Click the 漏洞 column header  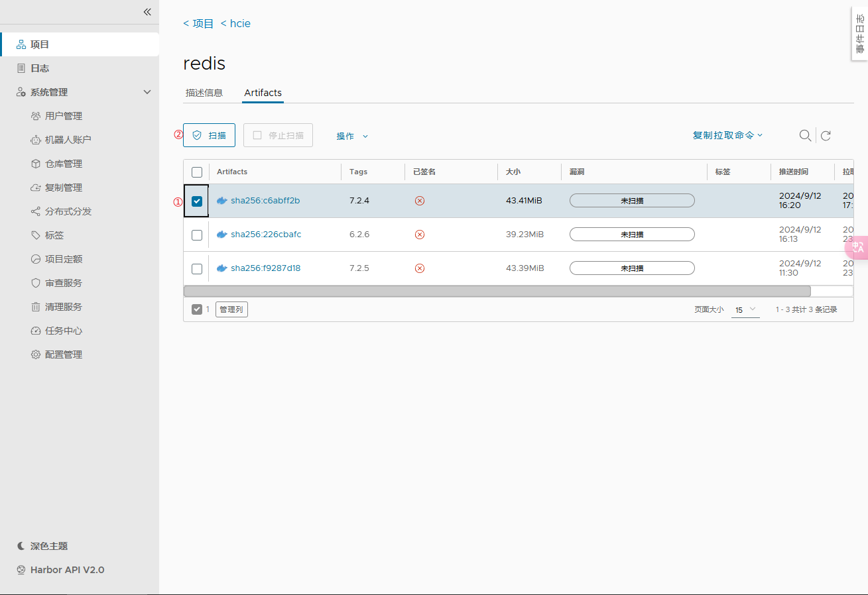pos(577,172)
